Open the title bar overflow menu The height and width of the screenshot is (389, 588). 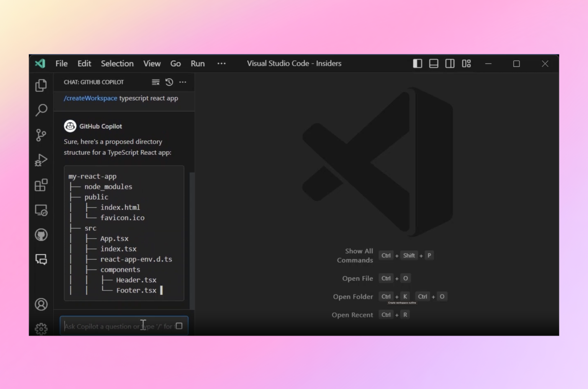pos(221,64)
